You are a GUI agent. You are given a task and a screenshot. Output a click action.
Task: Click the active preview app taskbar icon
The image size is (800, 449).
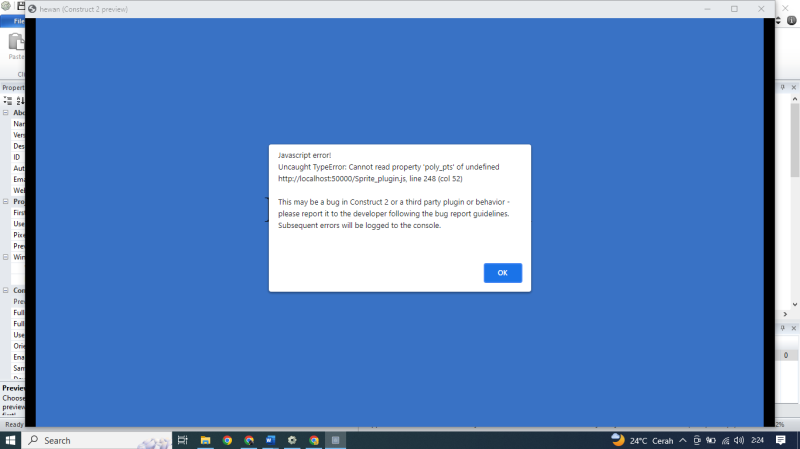[x=336, y=440]
